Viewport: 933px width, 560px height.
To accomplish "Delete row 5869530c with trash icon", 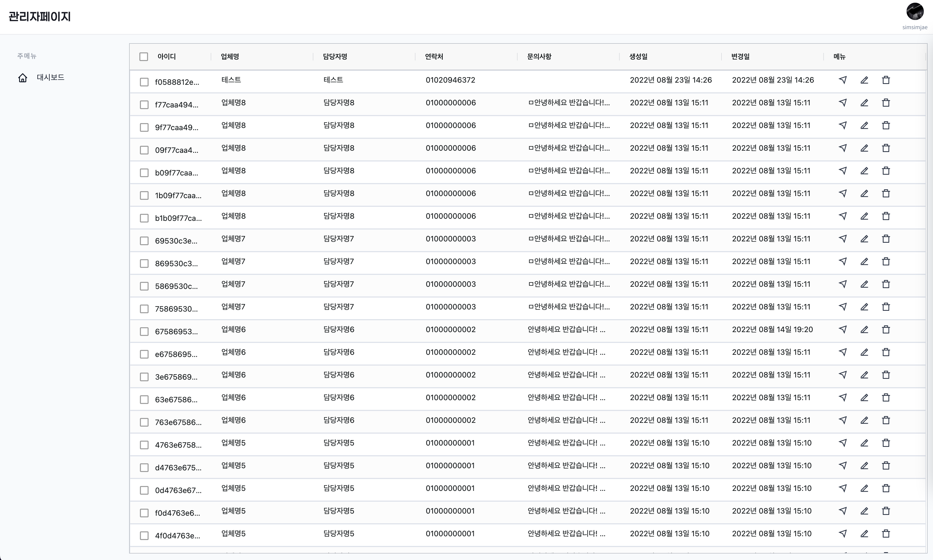I will [x=886, y=284].
